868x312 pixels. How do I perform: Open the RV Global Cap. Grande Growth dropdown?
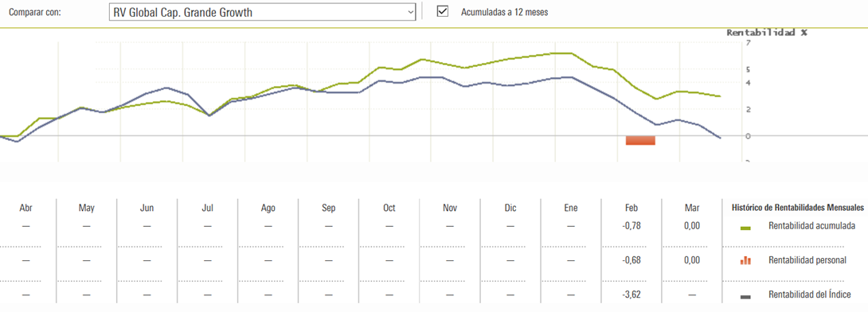coord(263,12)
